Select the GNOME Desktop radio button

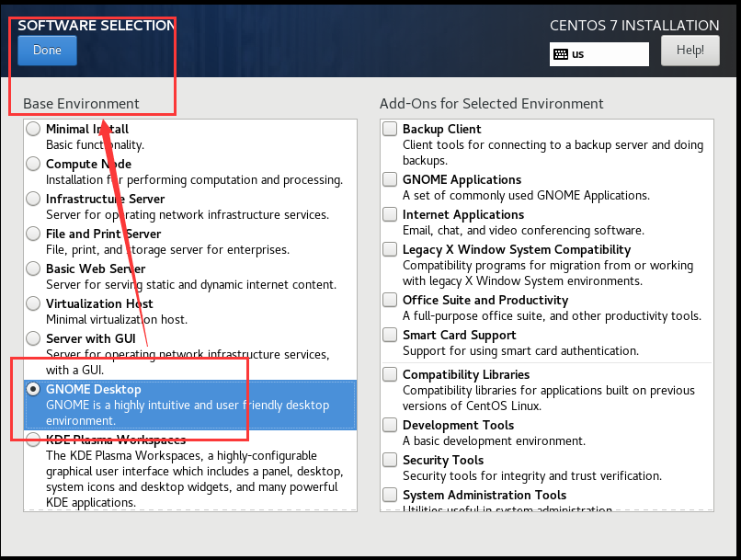coord(33,390)
